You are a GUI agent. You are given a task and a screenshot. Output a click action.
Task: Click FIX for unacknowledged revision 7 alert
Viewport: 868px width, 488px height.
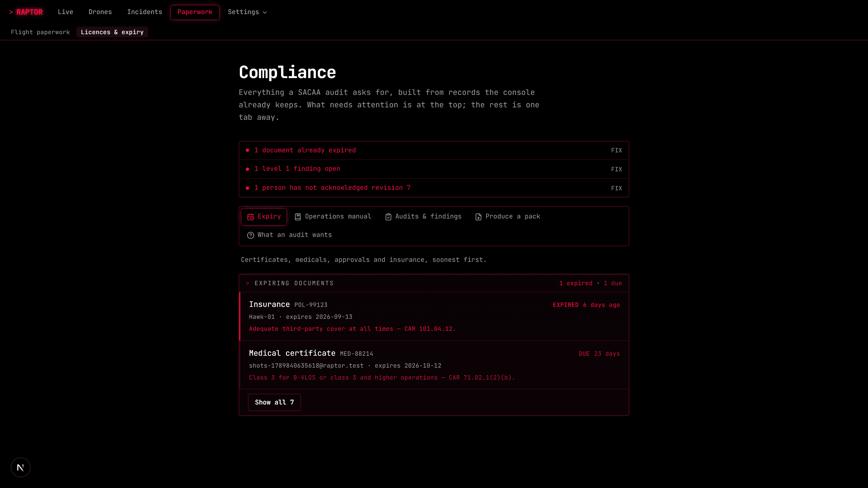click(x=616, y=188)
